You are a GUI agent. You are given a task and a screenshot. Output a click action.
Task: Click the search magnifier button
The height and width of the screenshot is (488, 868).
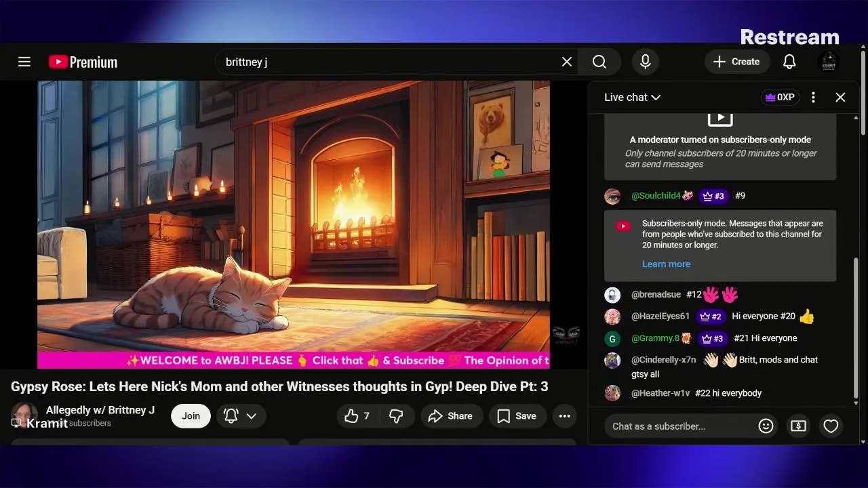pyautogui.click(x=599, y=62)
